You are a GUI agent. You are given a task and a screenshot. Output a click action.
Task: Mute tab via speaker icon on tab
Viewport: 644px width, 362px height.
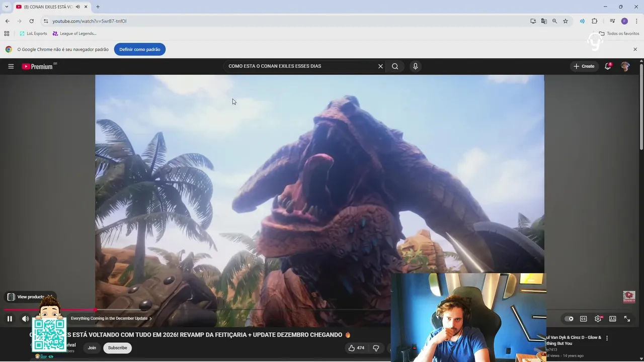[77, 7]
